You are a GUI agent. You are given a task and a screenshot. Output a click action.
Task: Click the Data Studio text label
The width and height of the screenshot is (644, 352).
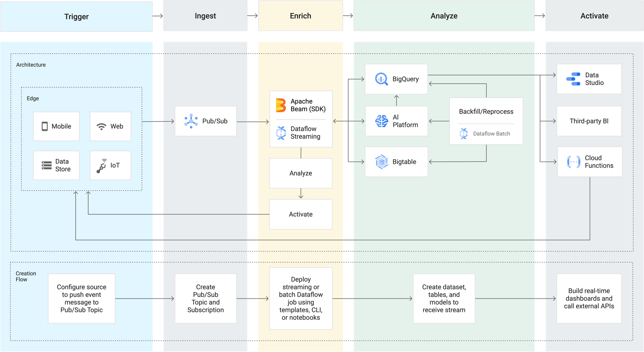coord(594,79)
